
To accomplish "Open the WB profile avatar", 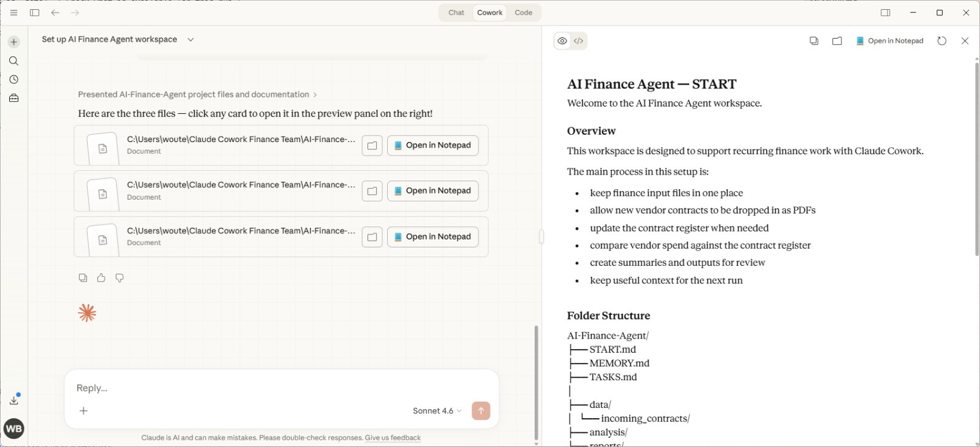I will pos(13,429).
